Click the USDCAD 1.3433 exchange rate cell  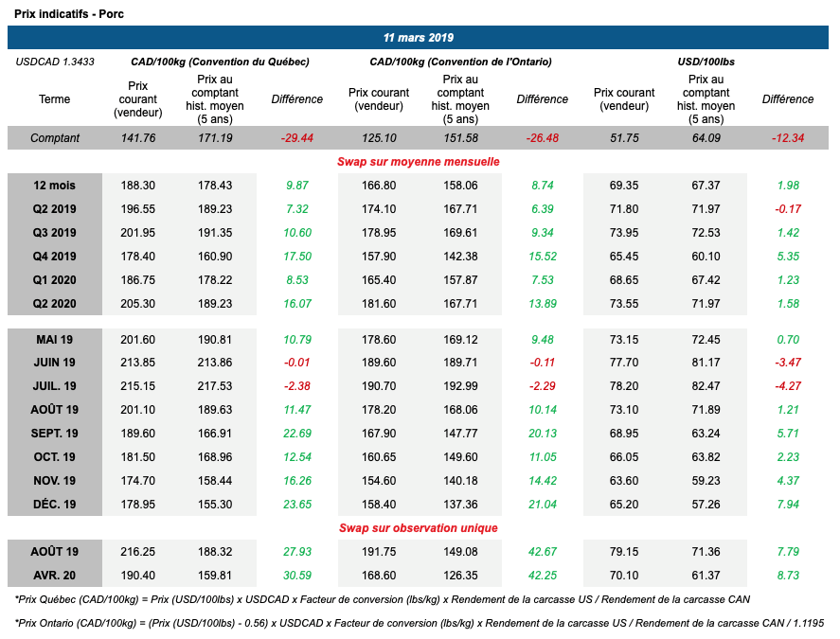(54, 62)
